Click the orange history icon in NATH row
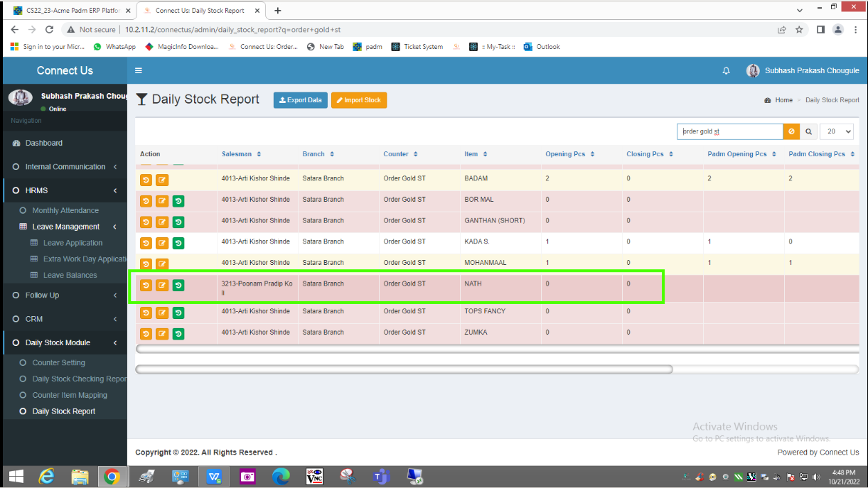 (146, 286)
